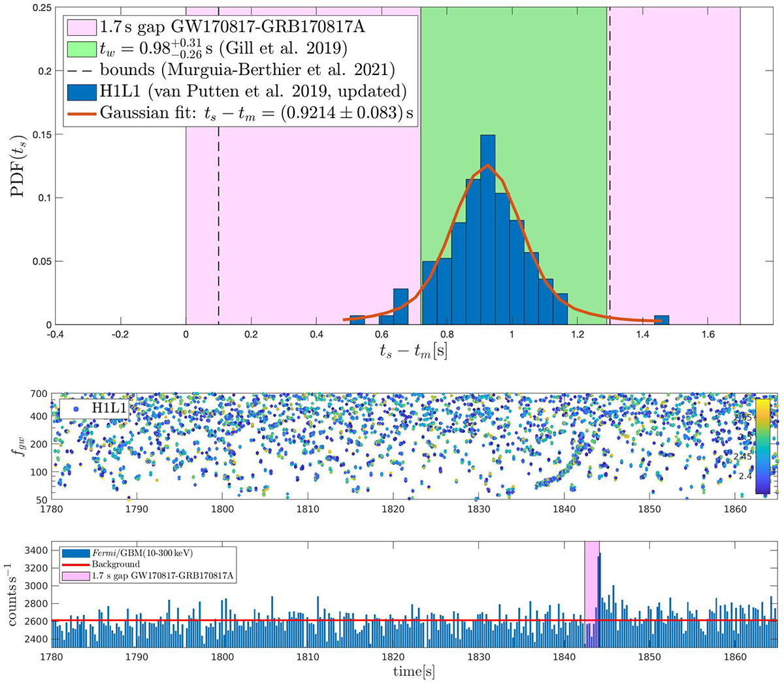
Task: Click the isolated histogram bar near 1.45 s
Action: click(661, 320)
